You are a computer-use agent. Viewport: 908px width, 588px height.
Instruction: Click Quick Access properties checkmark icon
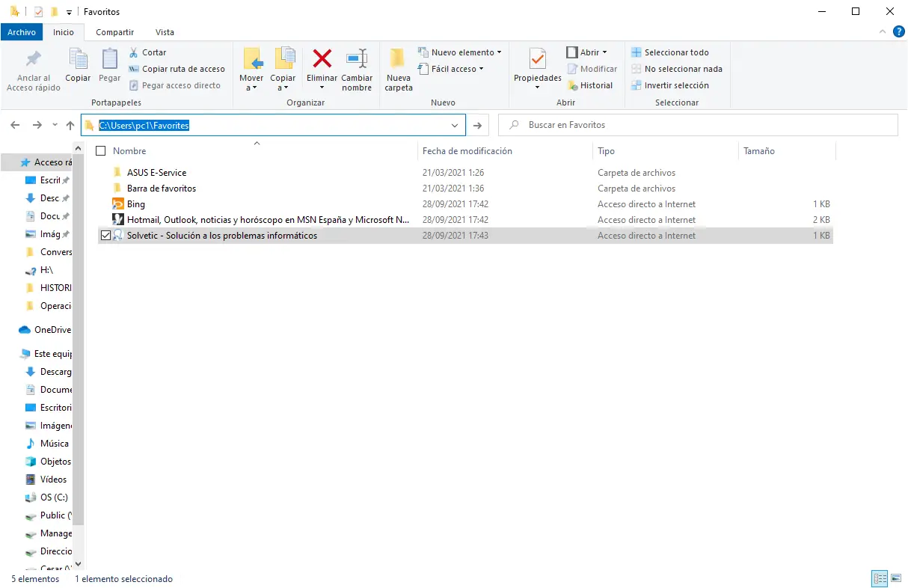tap(39, 12)
